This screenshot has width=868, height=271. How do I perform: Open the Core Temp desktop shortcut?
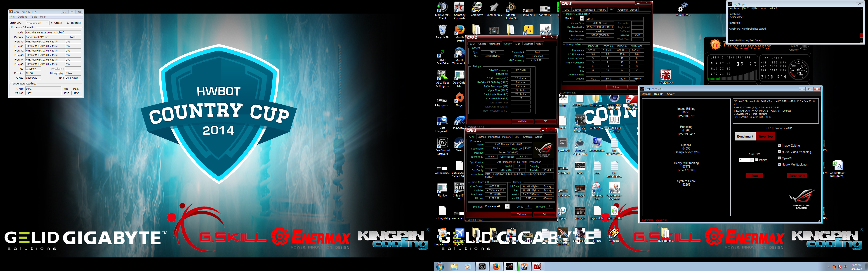[511, 235]
